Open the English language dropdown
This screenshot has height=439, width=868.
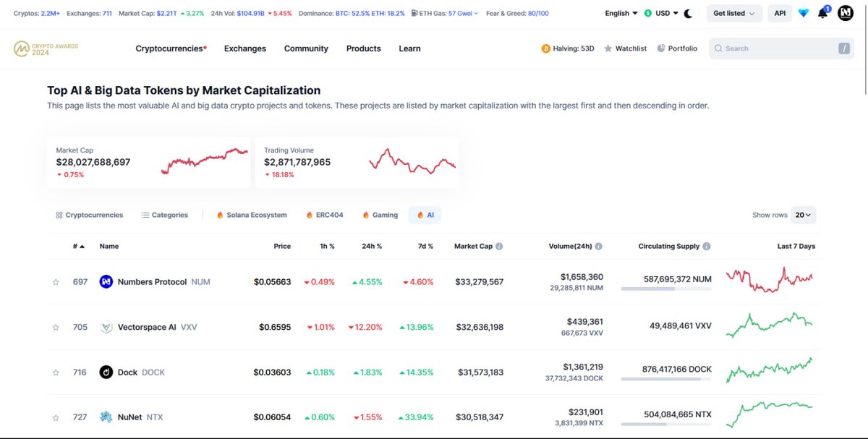pyautogui.click(x=621, y=13)
